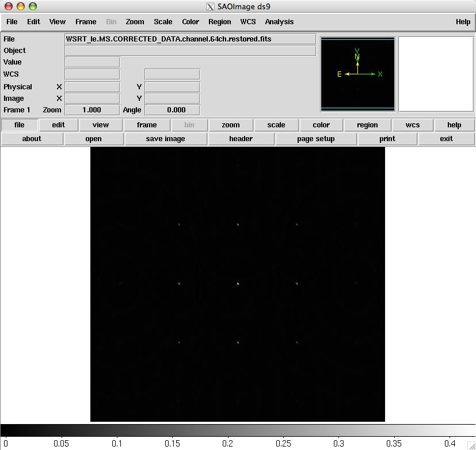The height and width of the screenshot is (450, 476).
Task: Click the 'about' button
Action: [x=32, y=139]
